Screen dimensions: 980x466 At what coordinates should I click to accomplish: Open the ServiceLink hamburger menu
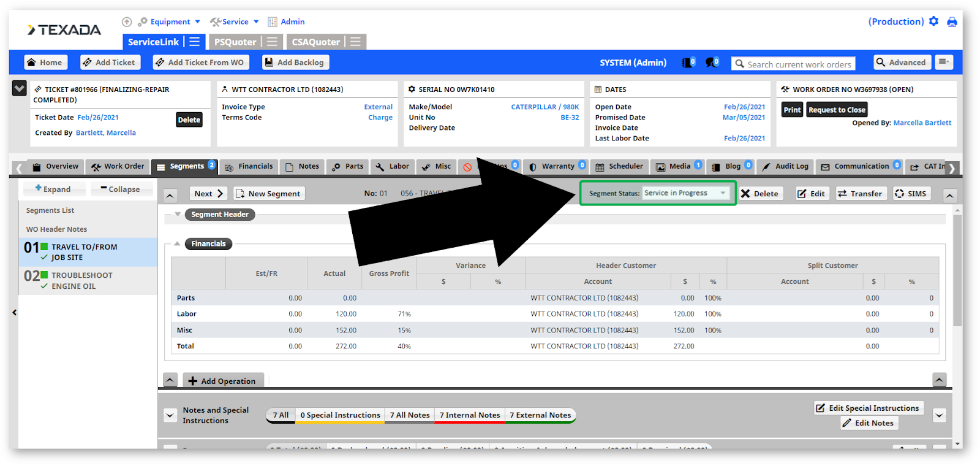coord(194,42)
